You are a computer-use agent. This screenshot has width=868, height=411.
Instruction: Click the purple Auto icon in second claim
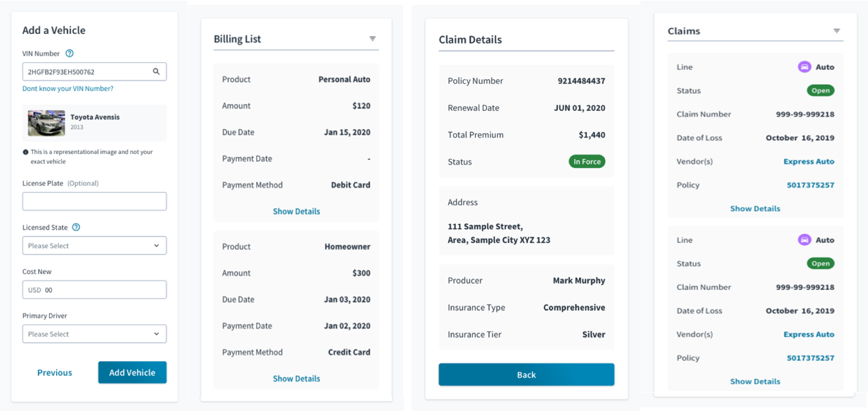point(804,240)
